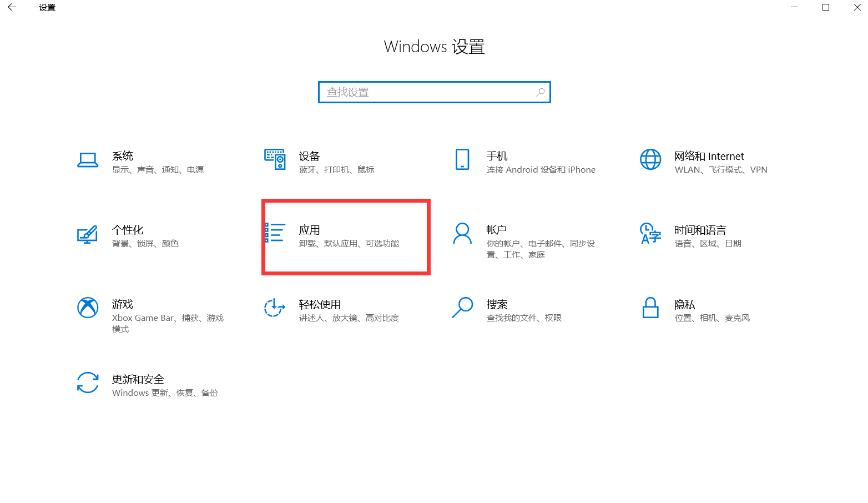
Task: Click the 游戏 Xbox icon
Action: pos(88,308)
